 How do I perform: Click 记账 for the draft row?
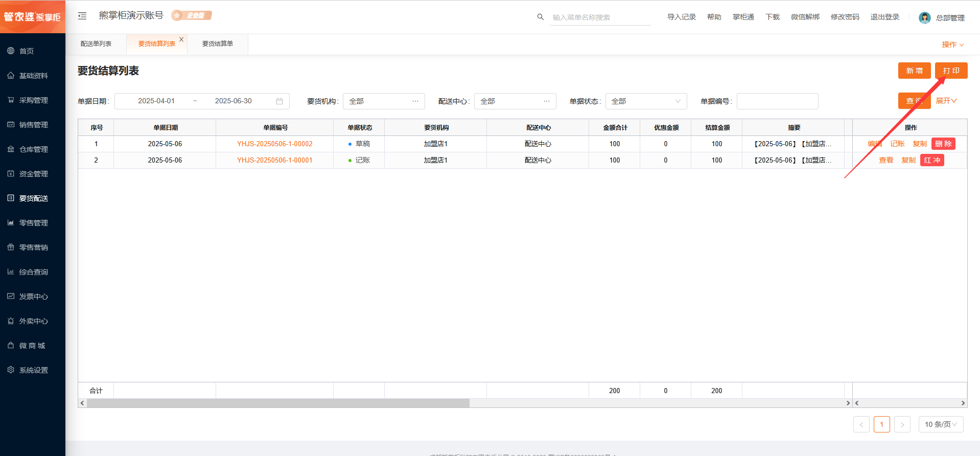[x=897, y=144]
